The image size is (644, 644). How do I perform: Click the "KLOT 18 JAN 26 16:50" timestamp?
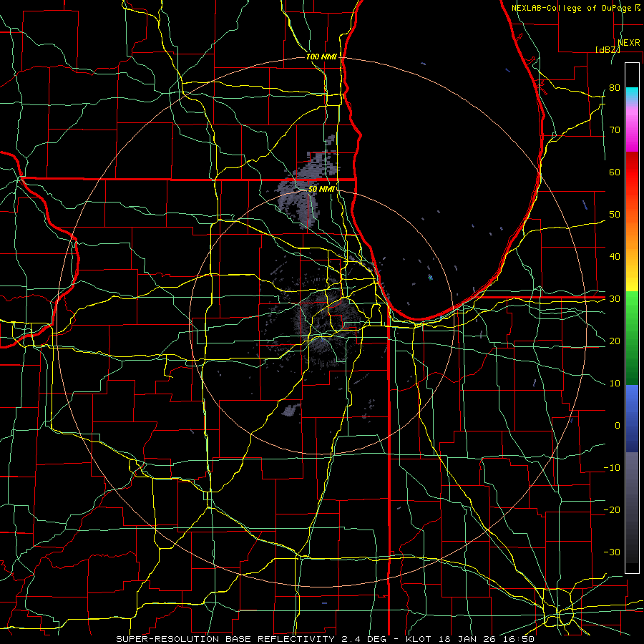[x=470, y=639]
